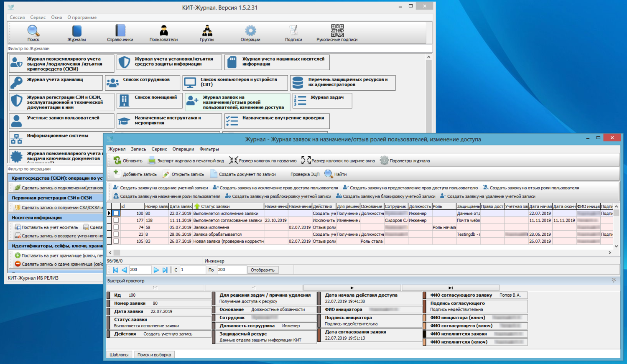Open Фильтры menu in journal window
The width and height of the screenshot is (627, 364).
[209, 149]
